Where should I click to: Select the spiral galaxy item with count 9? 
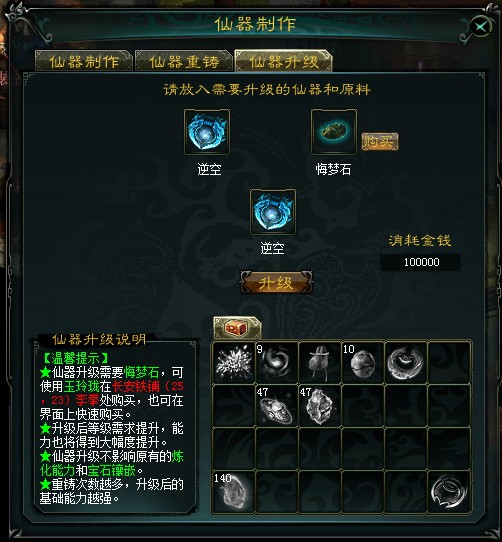tap(277, 362)
